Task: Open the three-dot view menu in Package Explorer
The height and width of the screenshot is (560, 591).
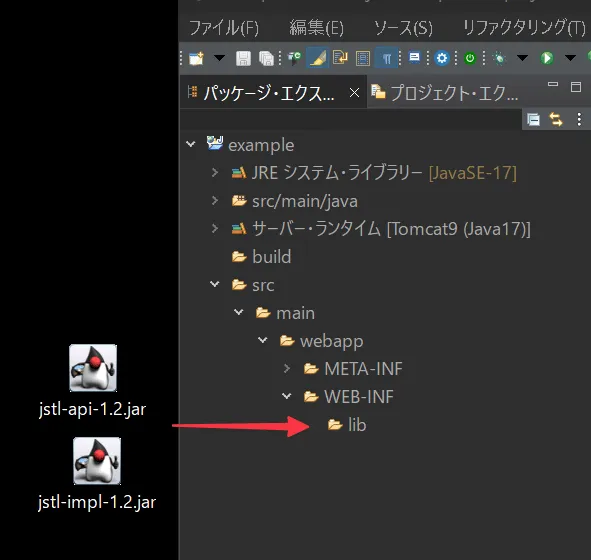Action: [579, 120]
